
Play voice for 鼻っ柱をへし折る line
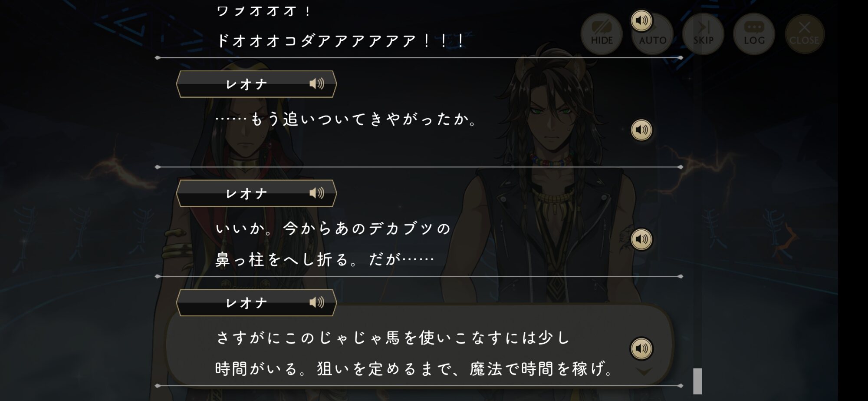[x=641, y=239]
